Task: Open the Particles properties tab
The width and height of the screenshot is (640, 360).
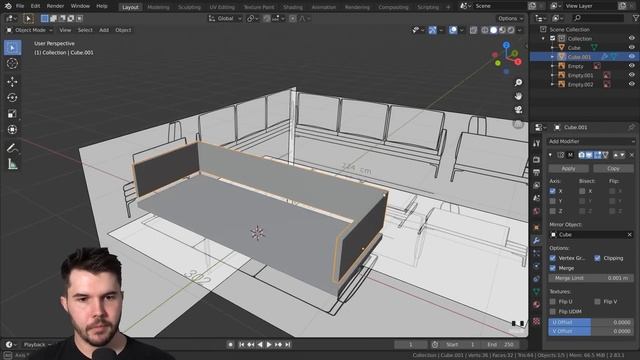Action: 537,253
